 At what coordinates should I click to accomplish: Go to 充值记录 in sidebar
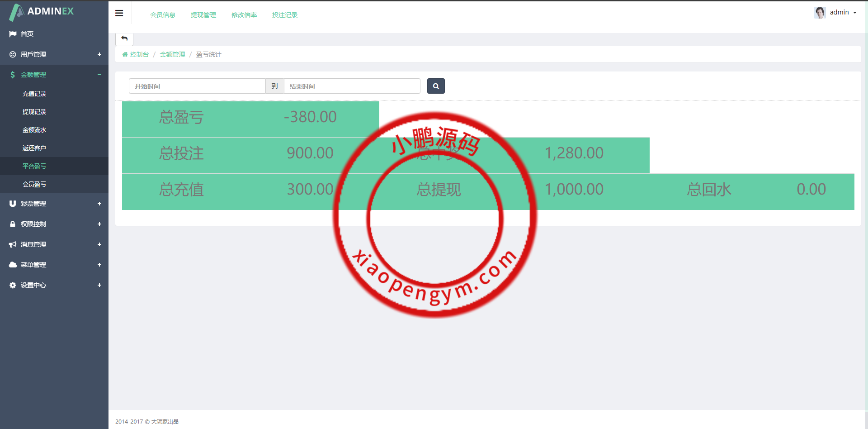point(34,94)
